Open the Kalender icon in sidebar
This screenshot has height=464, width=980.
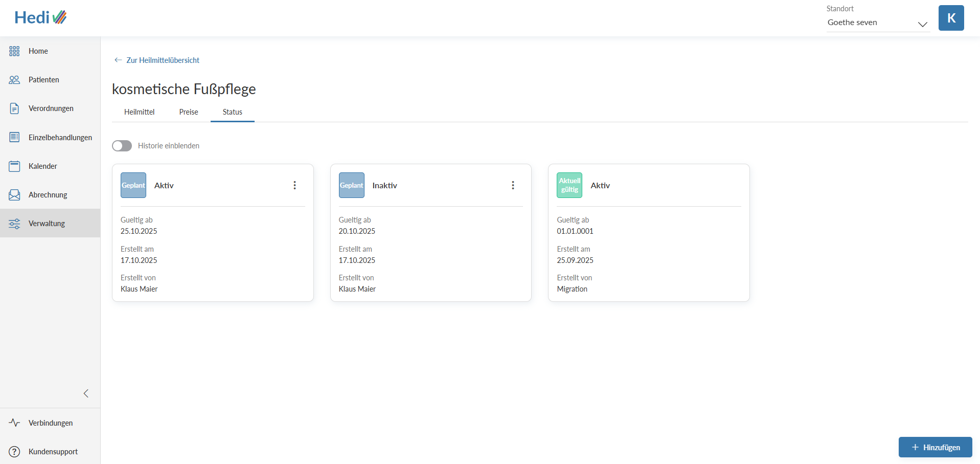[14, 166]
